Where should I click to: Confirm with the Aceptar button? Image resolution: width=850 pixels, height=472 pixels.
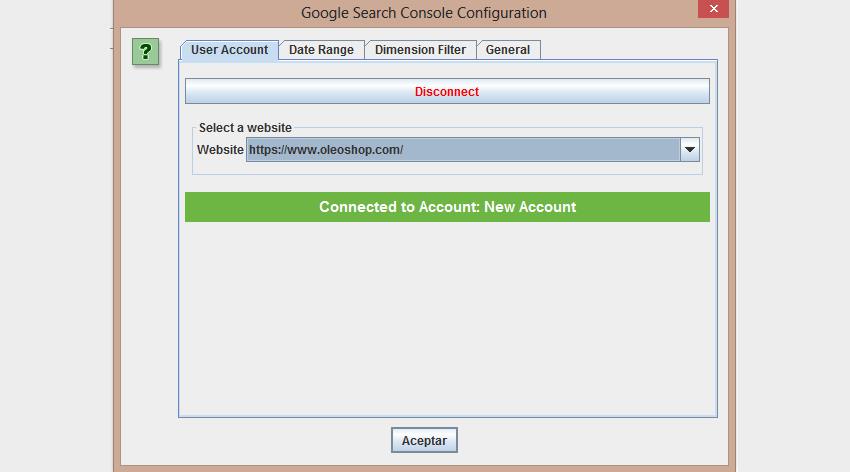point(424,440)
